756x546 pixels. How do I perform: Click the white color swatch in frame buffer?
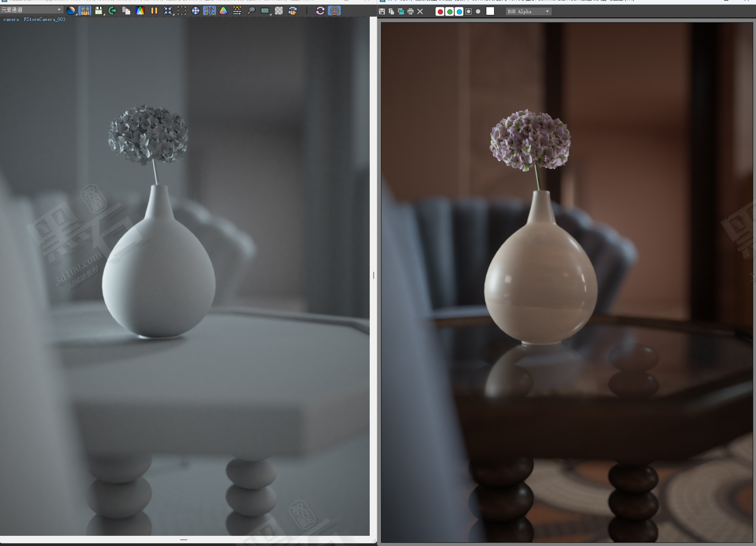point(490,11)
